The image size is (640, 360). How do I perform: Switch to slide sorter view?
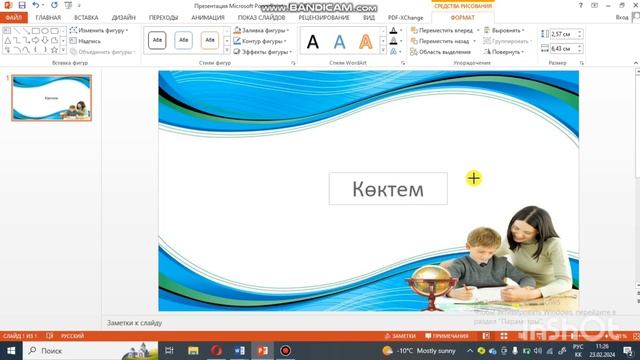pyautogui.click(x=504, y=336)
